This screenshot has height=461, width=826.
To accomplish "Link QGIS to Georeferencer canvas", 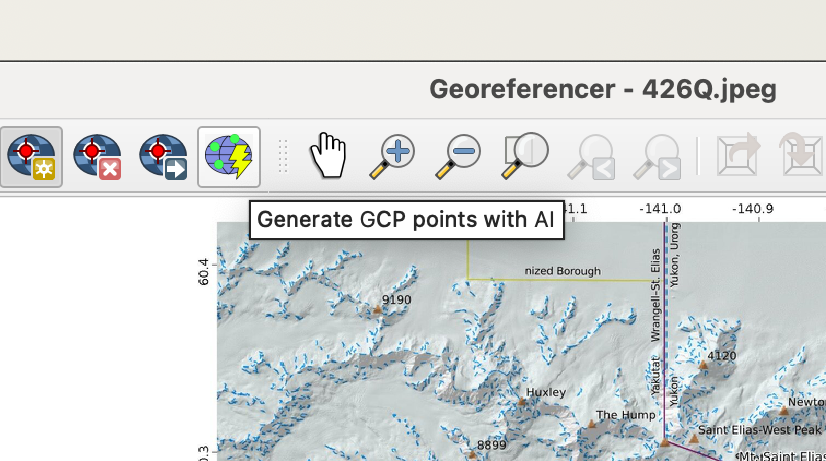I will coord(802,157).
